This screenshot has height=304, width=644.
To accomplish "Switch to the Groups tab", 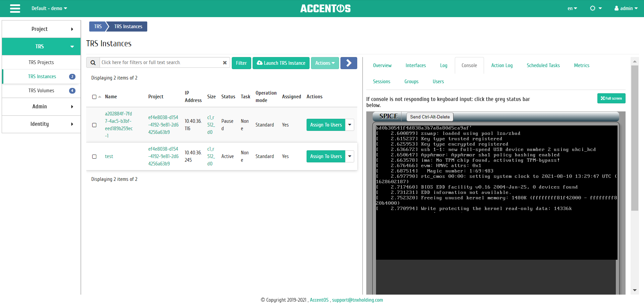I will pyautogui.click(x=411, y=82).
